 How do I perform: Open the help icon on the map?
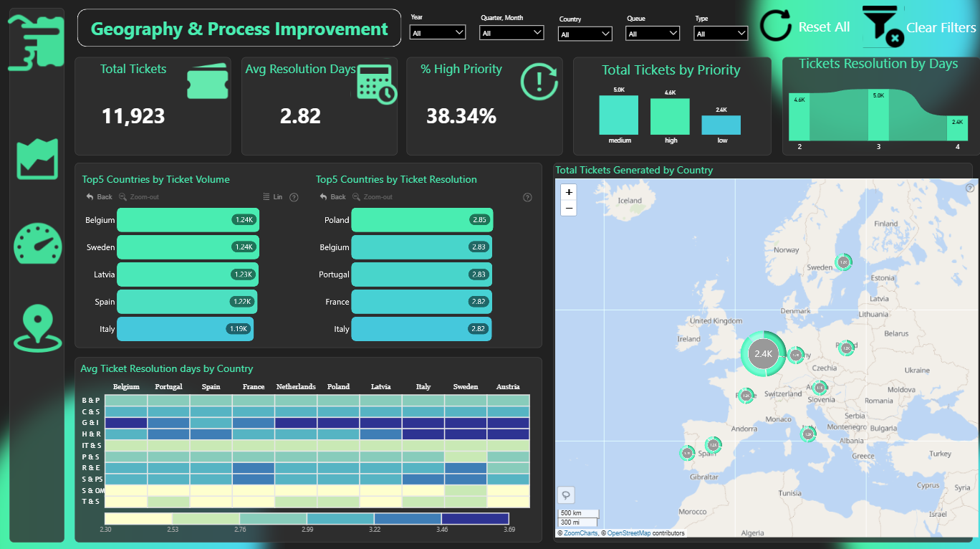(969, 187)
